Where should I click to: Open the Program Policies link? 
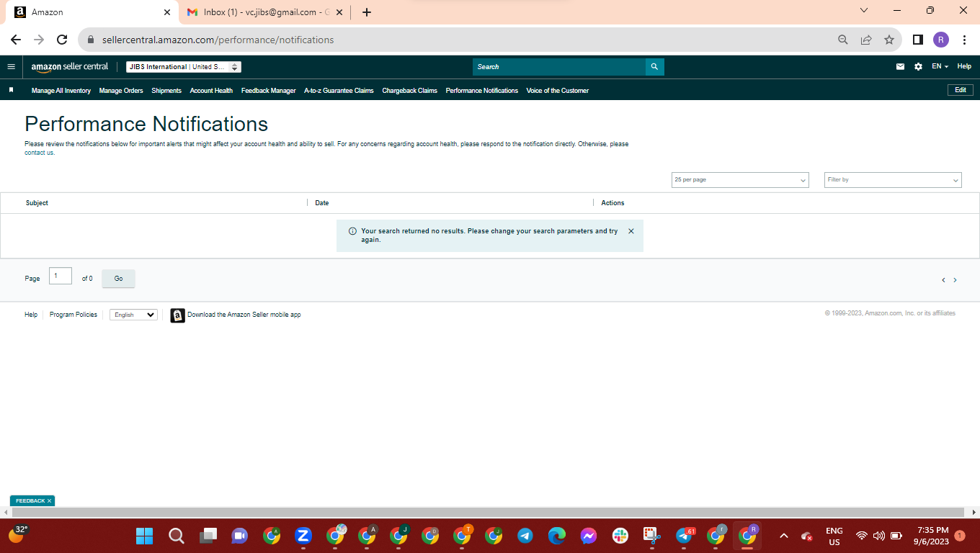pos(73,315)
